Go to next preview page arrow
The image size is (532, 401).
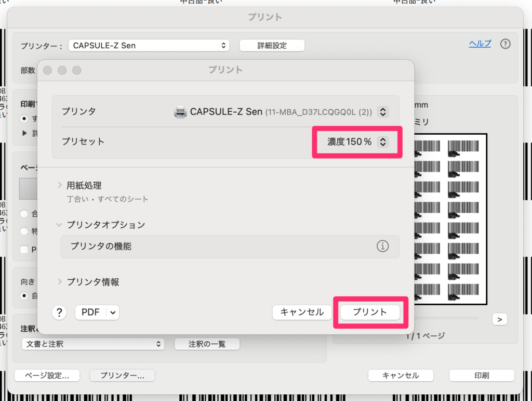pos(499,319)
